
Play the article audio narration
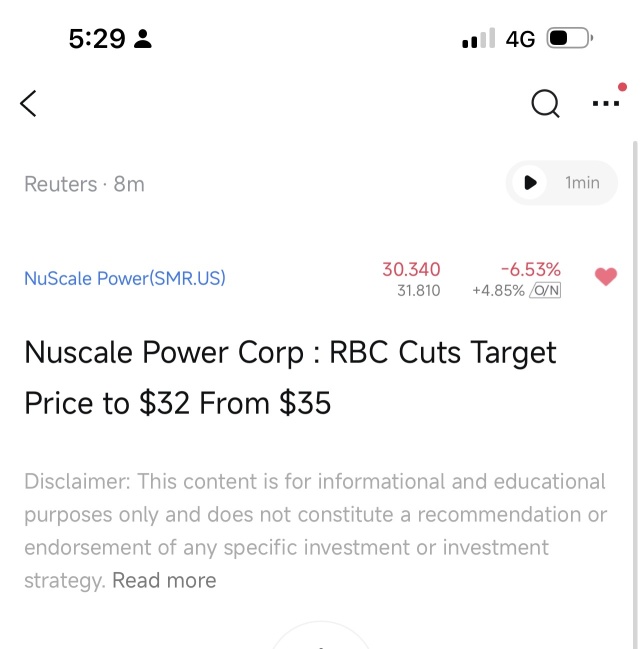(x=530, y=183)
